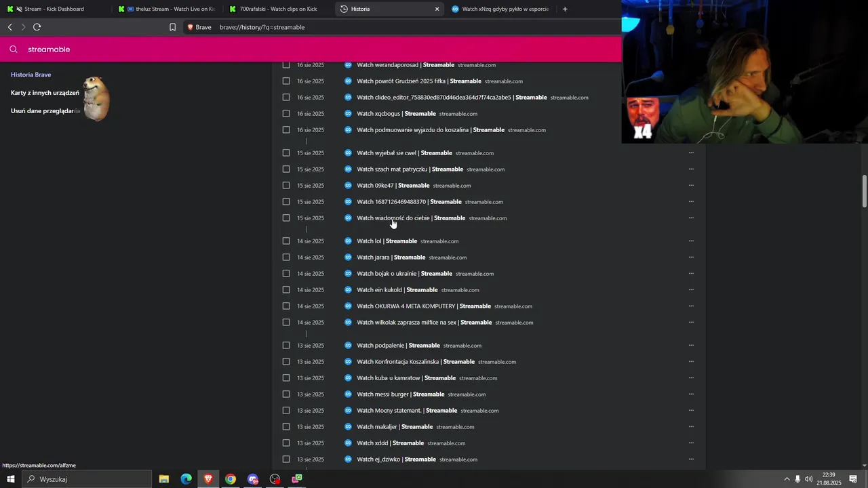Open the volume tray icon
Screen dimensions: 868x488
pyautogui.click(x=808, y=479)
